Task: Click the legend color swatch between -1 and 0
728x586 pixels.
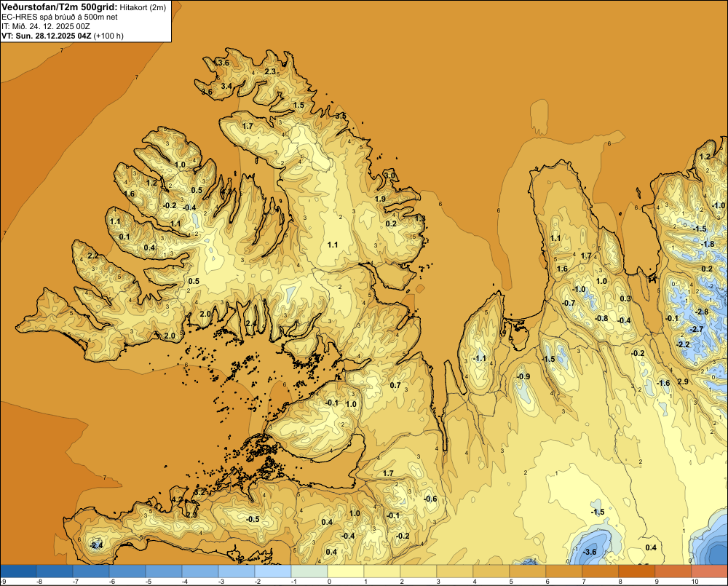Action: click(x=309, y=571)
